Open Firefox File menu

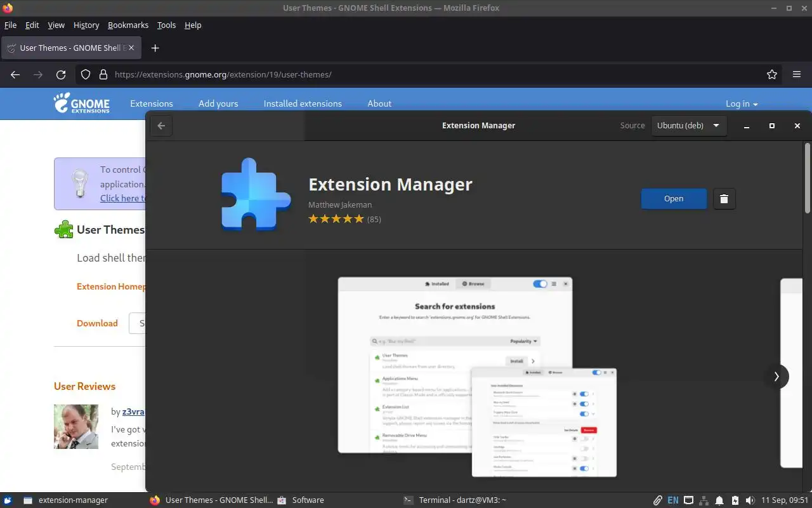(10, 25)
